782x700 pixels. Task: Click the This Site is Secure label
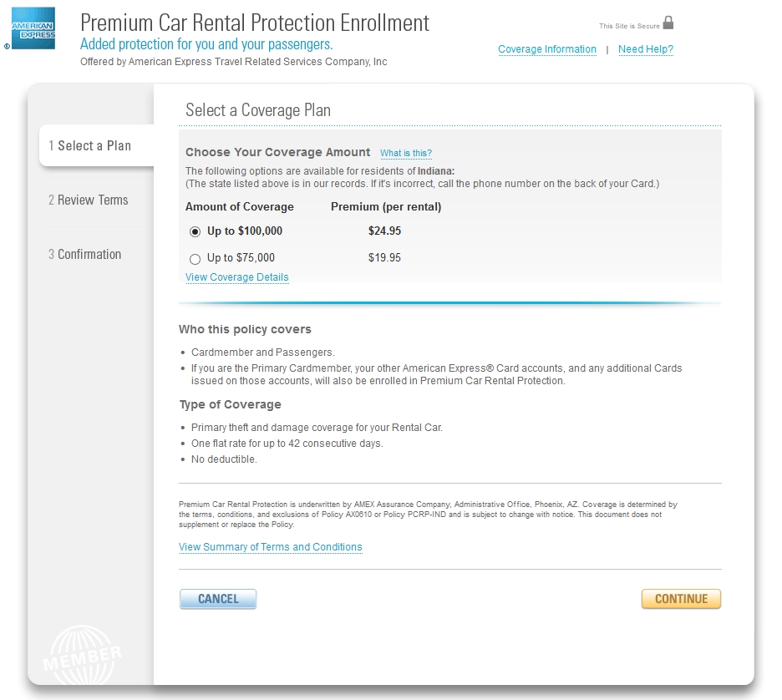pos(628,25)
